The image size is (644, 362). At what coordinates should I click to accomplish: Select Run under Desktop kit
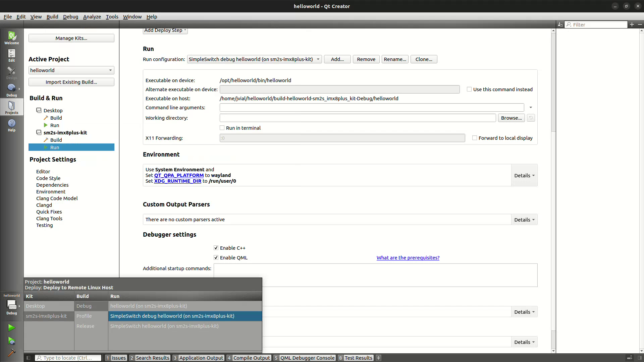click(55, 125)
